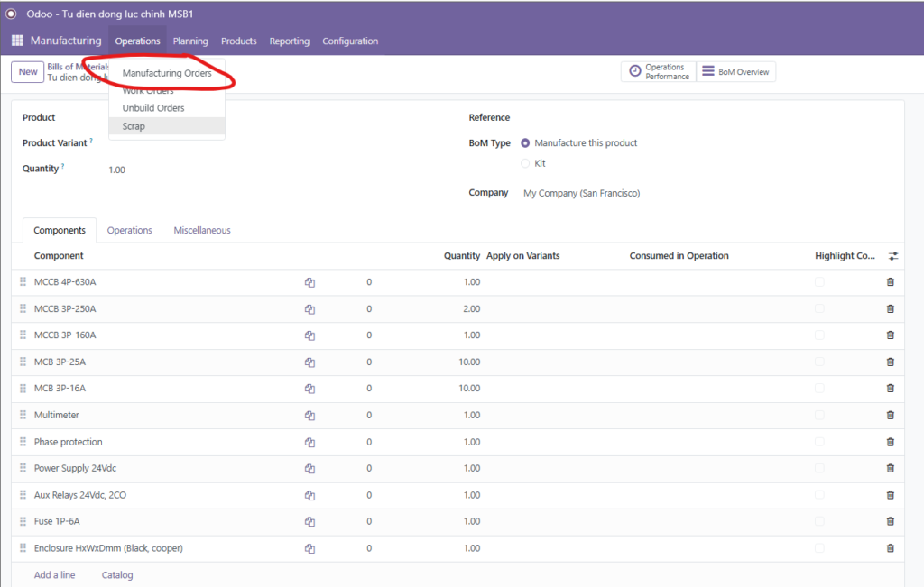The image size is (924, 587).
Task: Click the Add a line link
Action: 55,575
